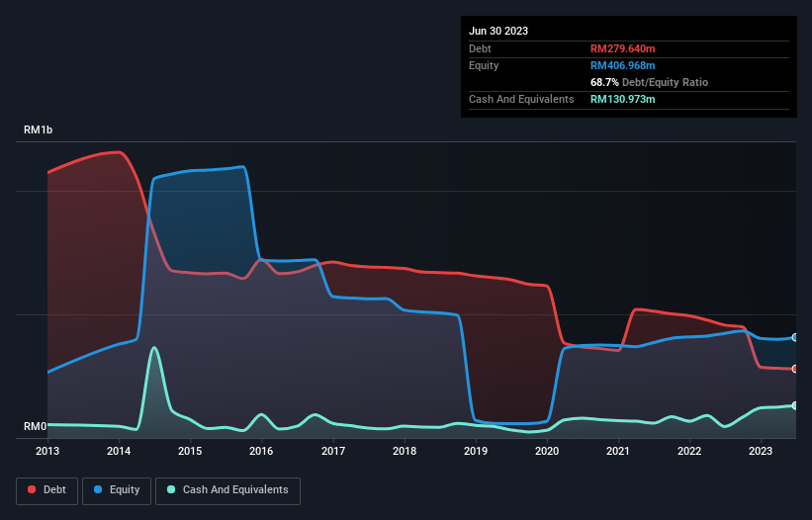Click the 2019 x-axis label
Viewport: 812px width, 520px height.
[476, 451]
